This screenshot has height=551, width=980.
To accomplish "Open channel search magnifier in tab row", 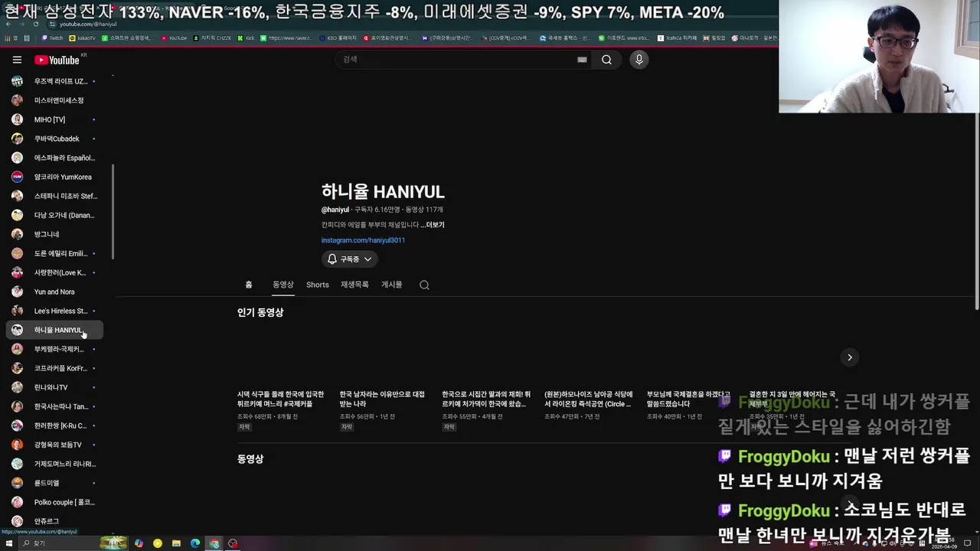I will 424,285.
